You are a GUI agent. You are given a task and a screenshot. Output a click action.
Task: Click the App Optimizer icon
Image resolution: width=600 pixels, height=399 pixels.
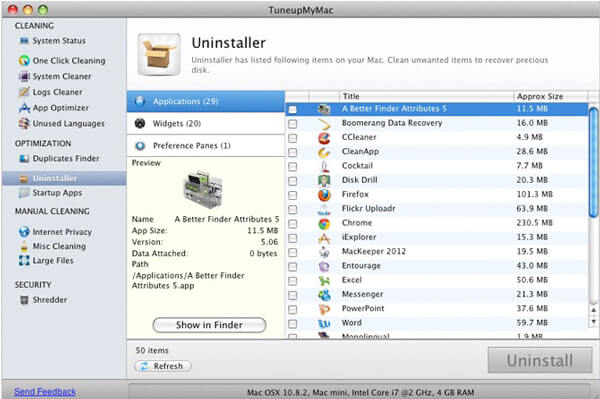point(24,108)
